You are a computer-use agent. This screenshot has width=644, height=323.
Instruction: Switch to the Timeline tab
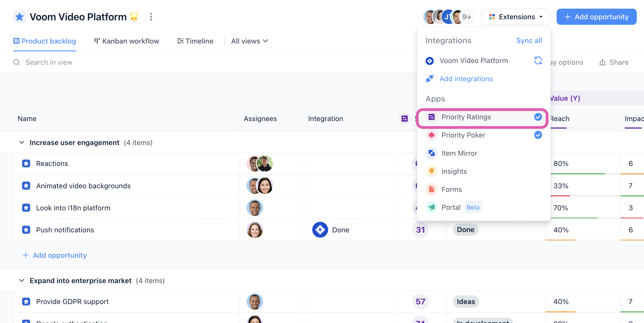coord(195,41)
